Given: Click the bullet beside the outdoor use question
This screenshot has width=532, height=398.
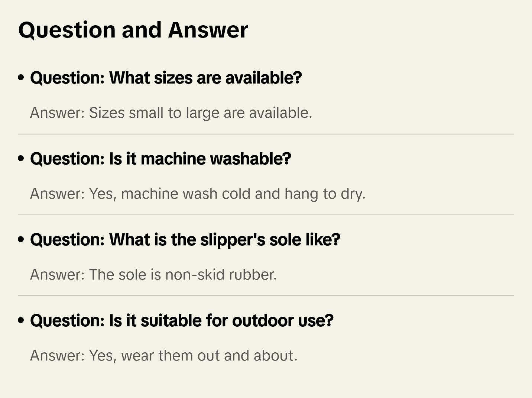Looking at the screenshot, I should [21, 321].
